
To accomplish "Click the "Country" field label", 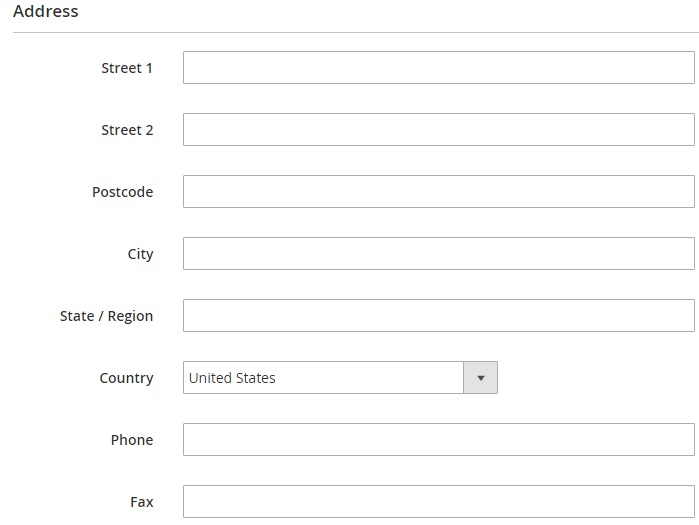I will coord(126,378).
